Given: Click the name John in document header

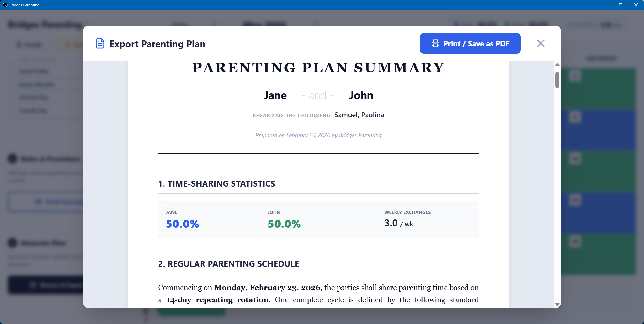Looking at the screenshot, I should (361, 95).
